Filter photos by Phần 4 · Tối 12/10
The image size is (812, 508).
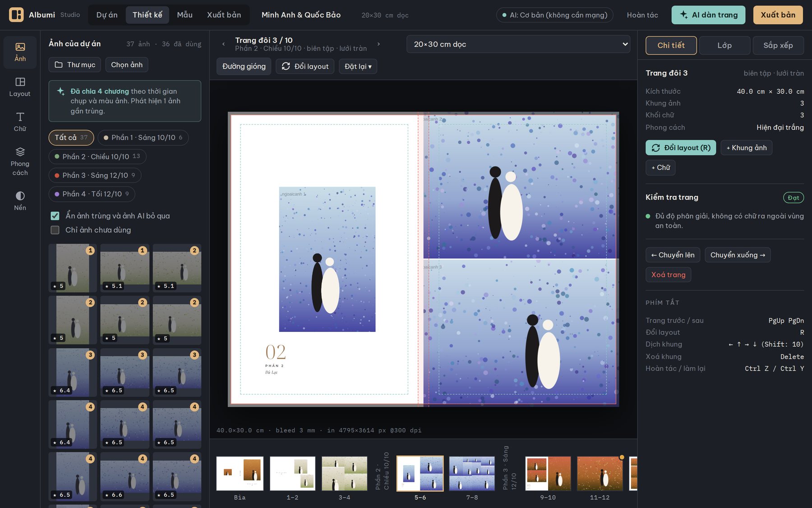pos(92,194)
